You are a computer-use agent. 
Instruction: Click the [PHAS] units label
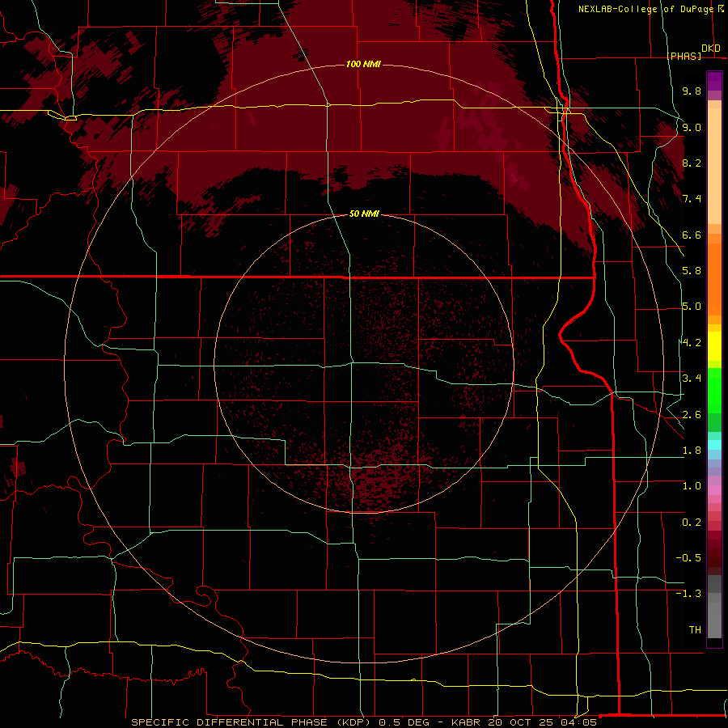[x=684, y=56]
